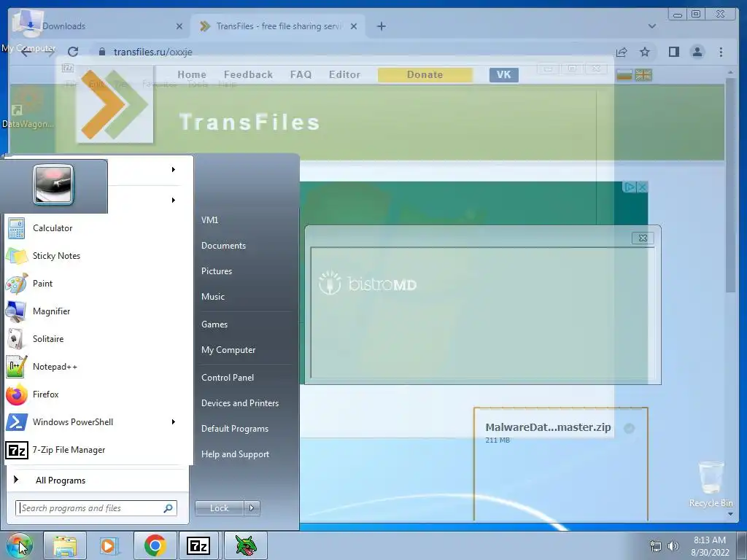Screen dimensions: 747x560
Task: Click the MalwareDat...master.zip file name
Action: (548, 427)
